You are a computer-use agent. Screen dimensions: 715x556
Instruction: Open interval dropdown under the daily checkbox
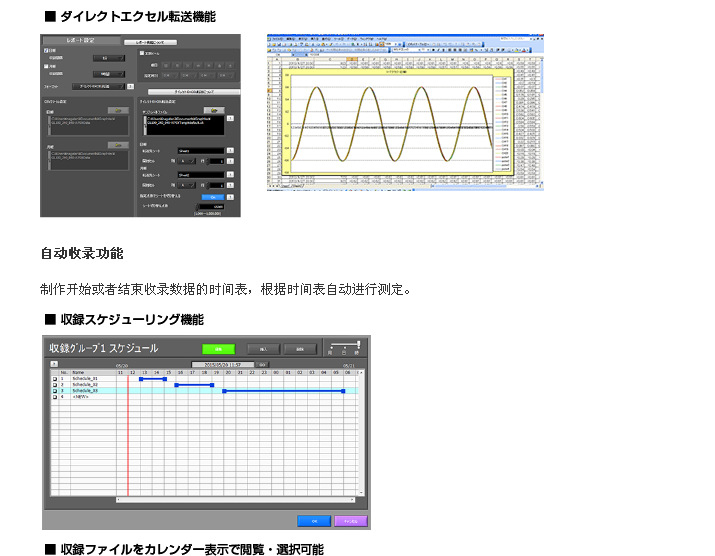point(109,58)
